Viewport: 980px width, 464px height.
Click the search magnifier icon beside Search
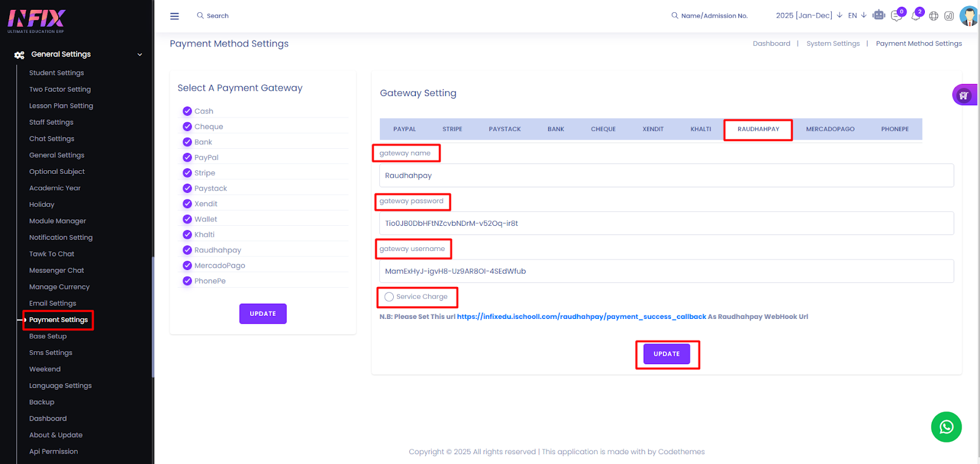200,15
